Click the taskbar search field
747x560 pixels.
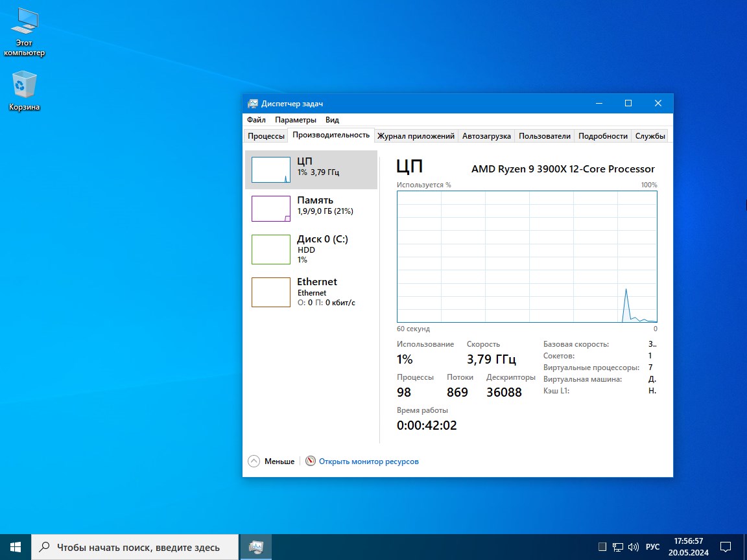(x=136, y=546)
